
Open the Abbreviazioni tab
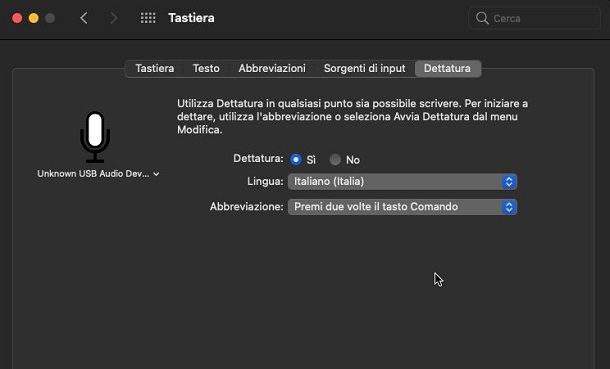tap(272, 68)
